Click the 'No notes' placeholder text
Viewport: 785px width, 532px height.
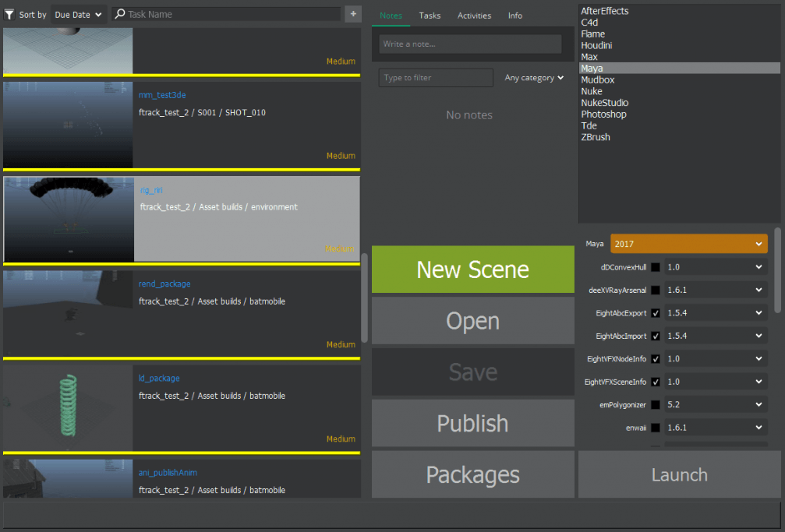pos(469,115)
